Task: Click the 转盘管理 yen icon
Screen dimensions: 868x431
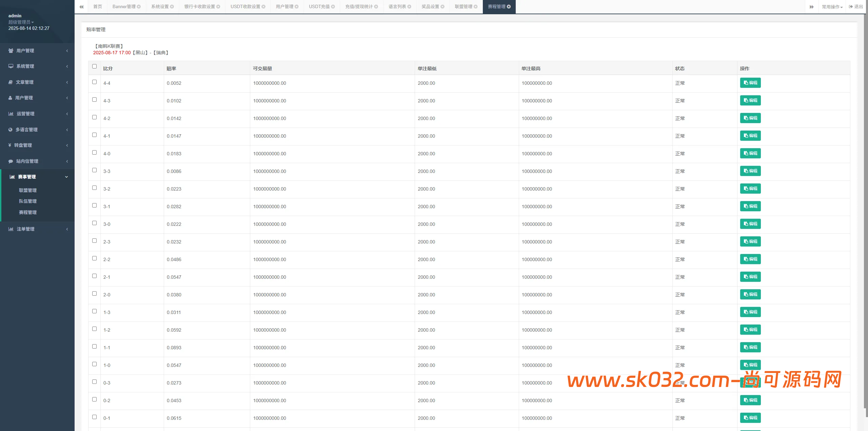Action: click(10, 145)
